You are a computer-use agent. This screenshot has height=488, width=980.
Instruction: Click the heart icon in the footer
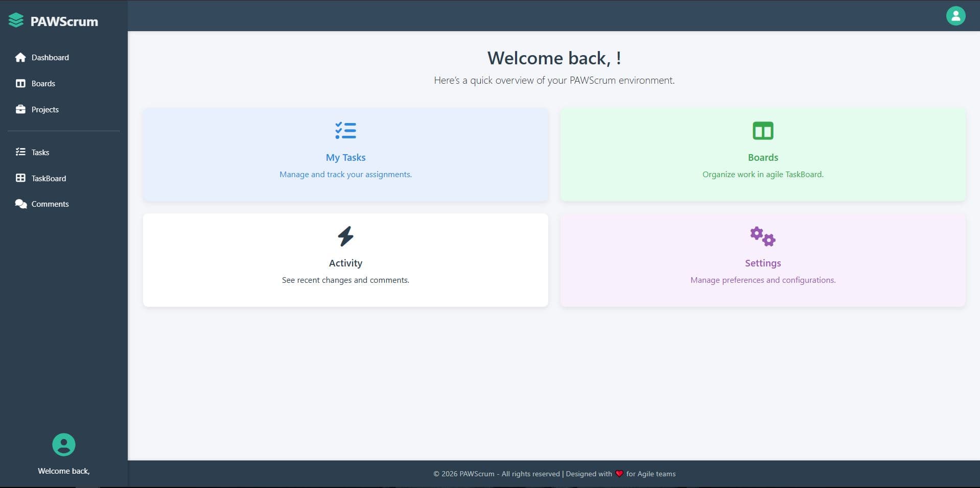click(619, 474)
